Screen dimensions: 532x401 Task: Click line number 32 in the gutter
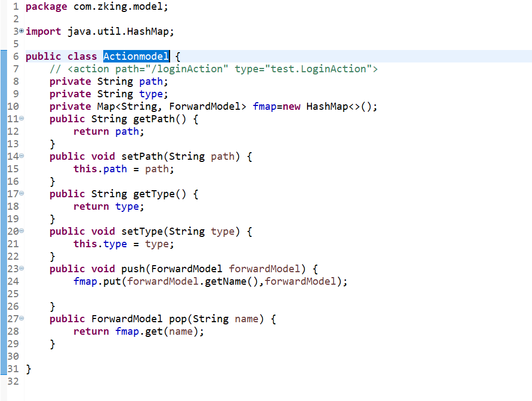[13, 381]
